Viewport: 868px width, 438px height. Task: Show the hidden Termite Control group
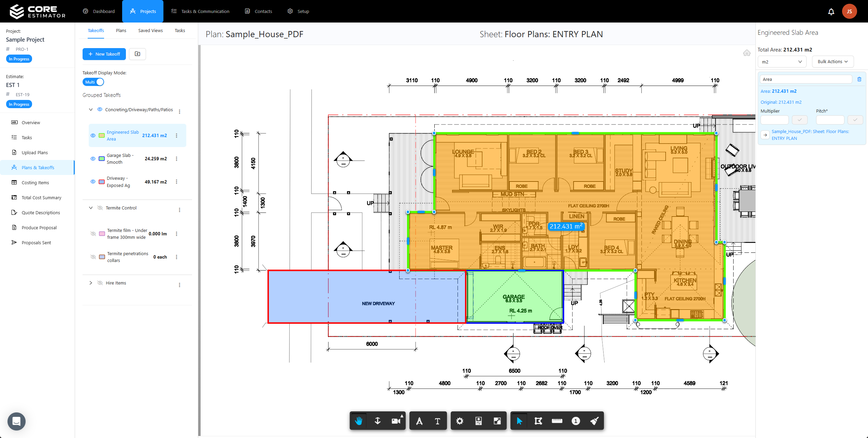[100, 208]
